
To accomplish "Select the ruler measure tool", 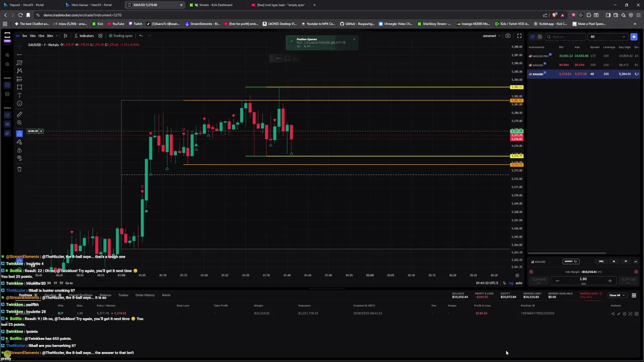I will point(19,115).
